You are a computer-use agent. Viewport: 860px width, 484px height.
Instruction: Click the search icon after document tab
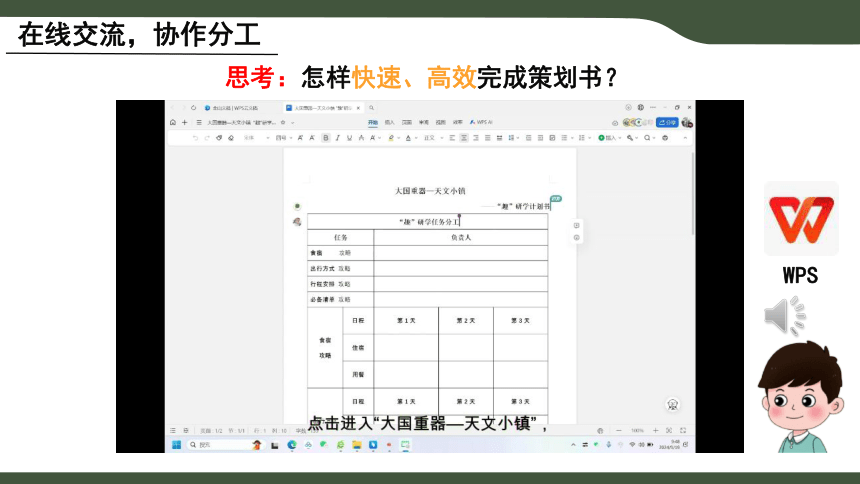(371, 108)
